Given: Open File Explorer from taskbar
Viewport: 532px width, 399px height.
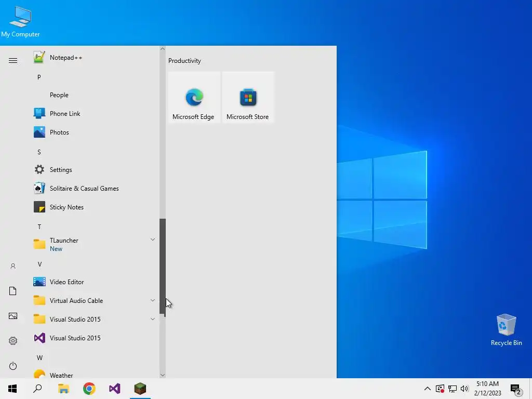Looking at the screenshot, I should [x=63, y=389].
